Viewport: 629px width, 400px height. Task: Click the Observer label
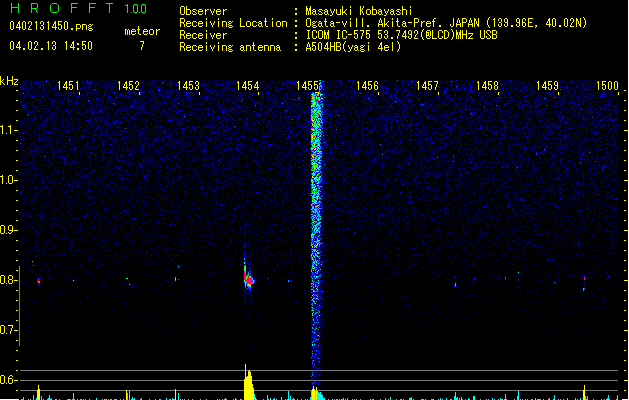coord(203,11)
